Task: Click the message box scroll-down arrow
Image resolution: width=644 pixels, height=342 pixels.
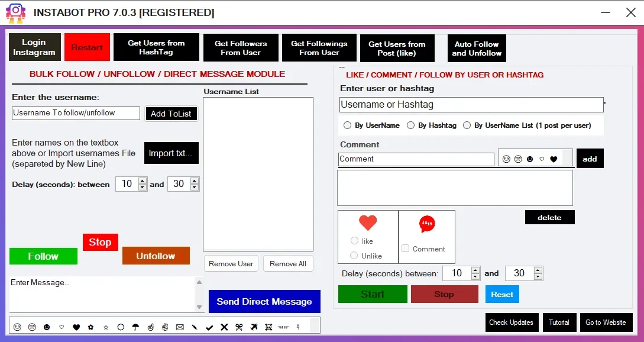Action: pos(199,307)
